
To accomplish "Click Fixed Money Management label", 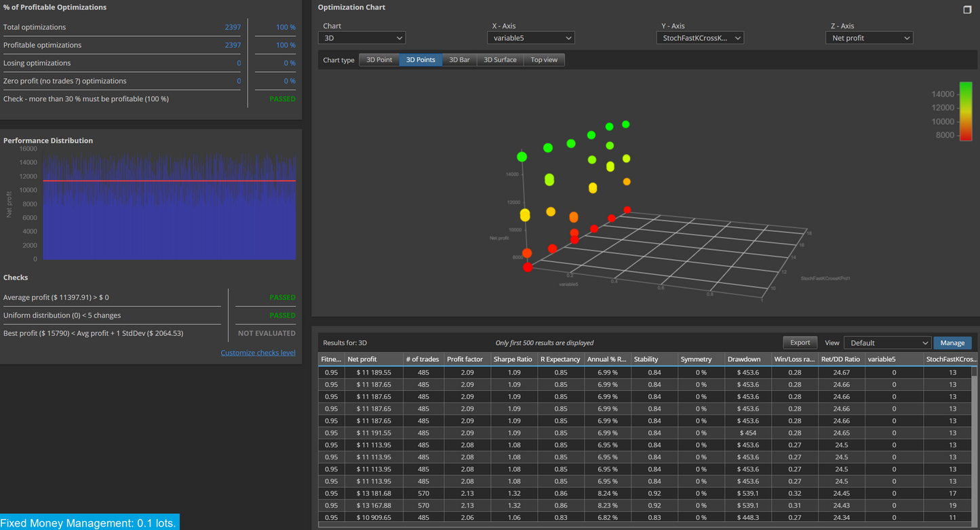I will [88, 523].
